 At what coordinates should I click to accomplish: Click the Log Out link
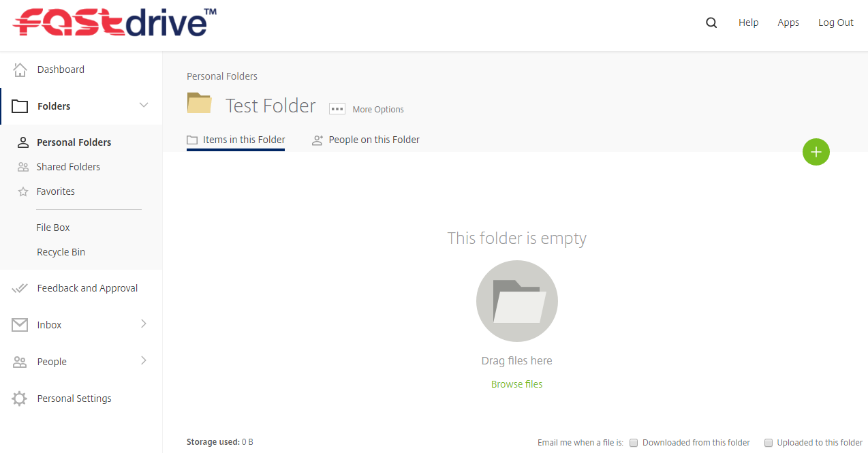click(x=836, y=22)
